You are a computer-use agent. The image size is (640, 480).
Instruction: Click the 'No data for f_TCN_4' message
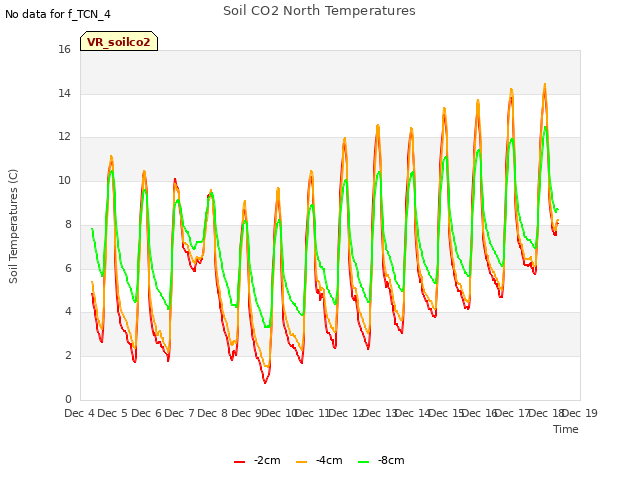coord(58,14)
